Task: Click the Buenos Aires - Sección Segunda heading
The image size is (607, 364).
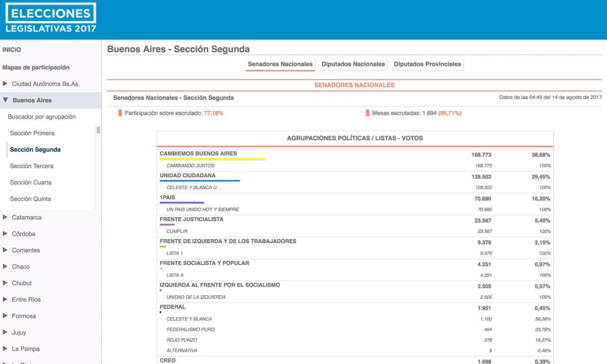Action: pyautogui.click(x=178, y=49)
